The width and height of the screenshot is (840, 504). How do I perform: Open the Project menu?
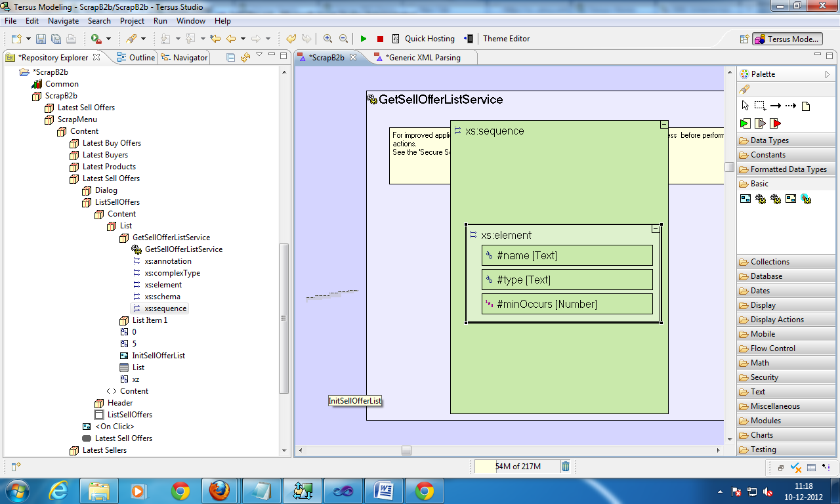[132, 21]
